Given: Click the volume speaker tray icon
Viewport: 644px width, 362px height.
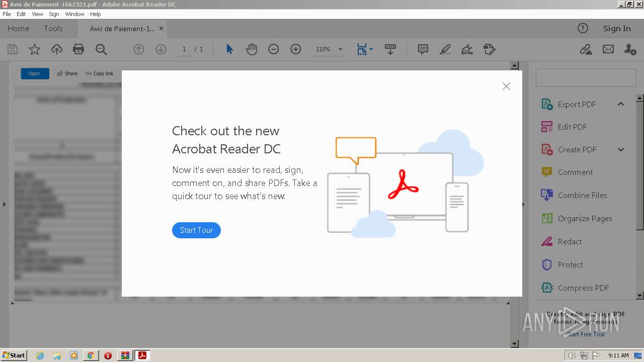Looking at the screenshot, I should point(572,355).
